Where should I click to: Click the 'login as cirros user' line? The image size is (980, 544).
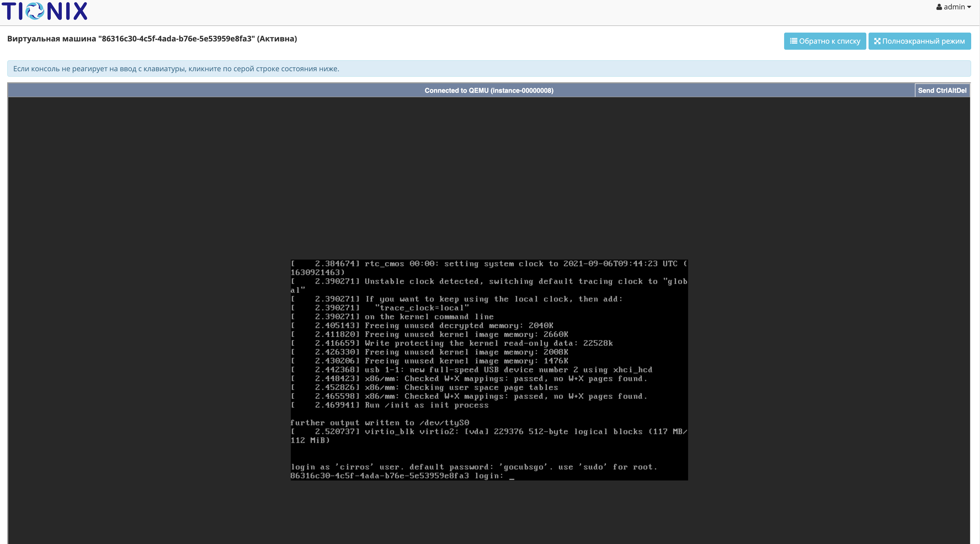(474, 467)
